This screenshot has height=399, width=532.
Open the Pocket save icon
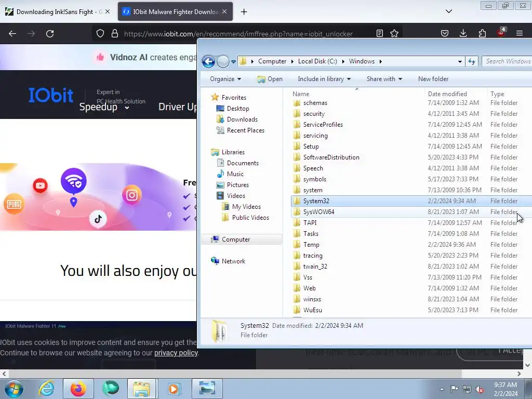tap(445, 33)
